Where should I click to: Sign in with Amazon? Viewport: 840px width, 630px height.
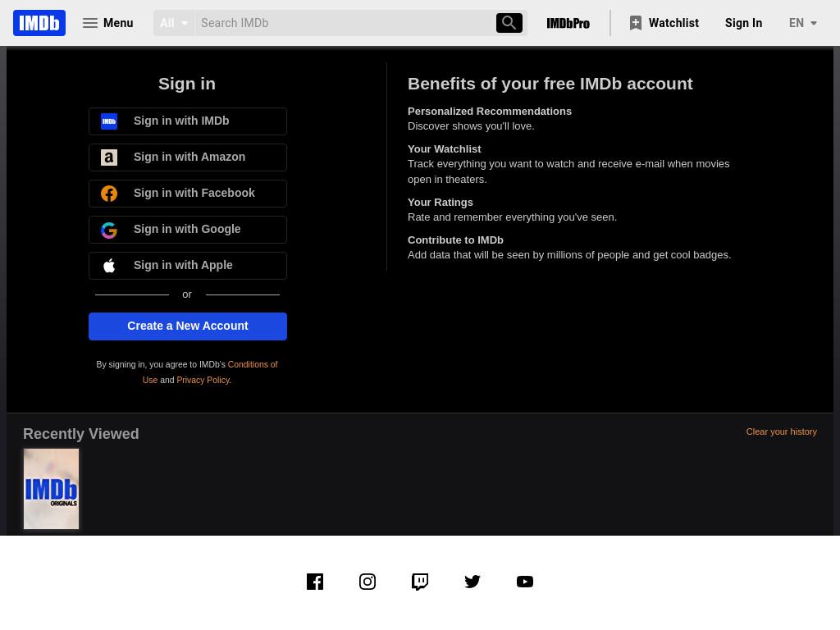click(188, 157)
